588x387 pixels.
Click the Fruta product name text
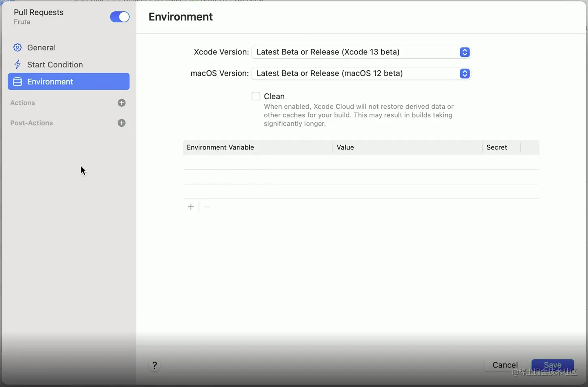(22, 22)
